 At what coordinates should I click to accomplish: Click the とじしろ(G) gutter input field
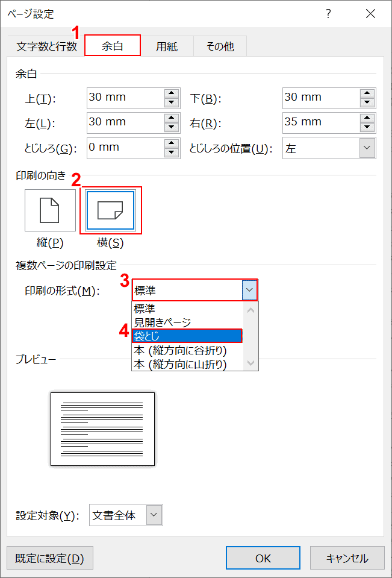tap(125, 148)
